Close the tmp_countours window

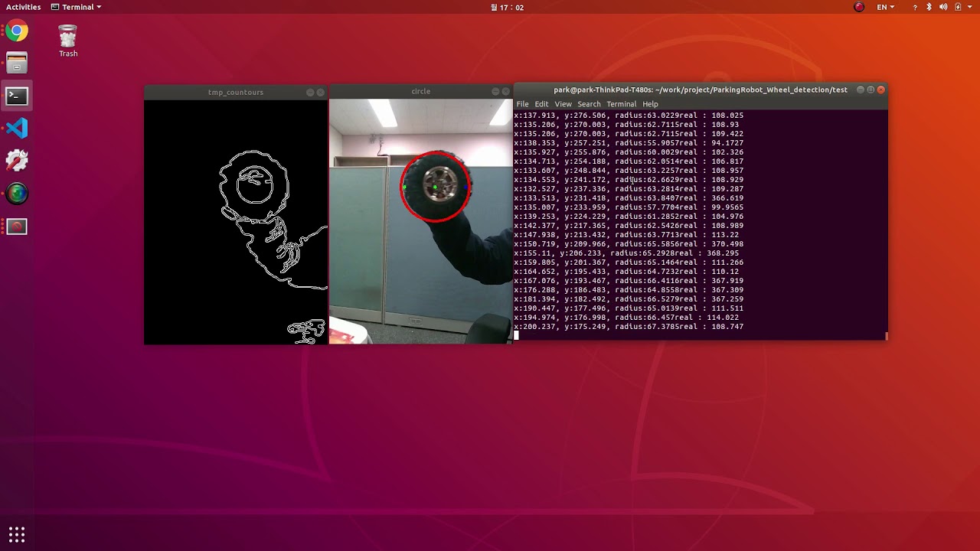pyautogui.click(x=321, y=92)
